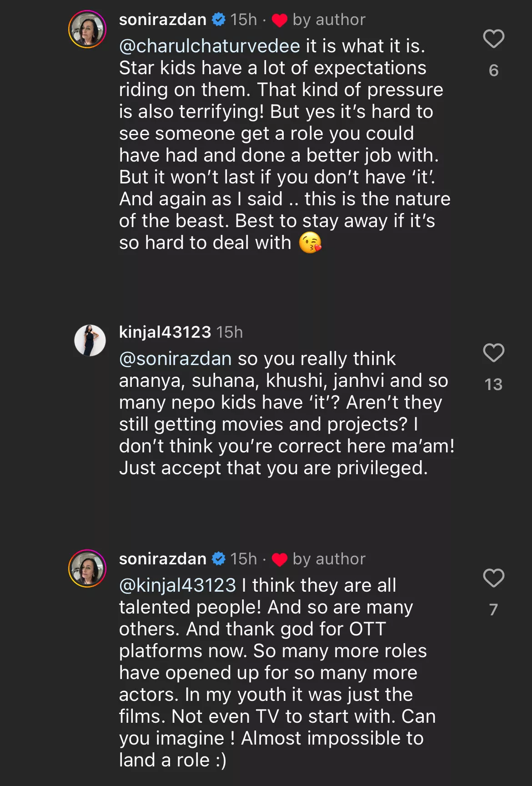532x786 pixels.
Task: Open sonirazdan username on first comment
Action: 162,20
